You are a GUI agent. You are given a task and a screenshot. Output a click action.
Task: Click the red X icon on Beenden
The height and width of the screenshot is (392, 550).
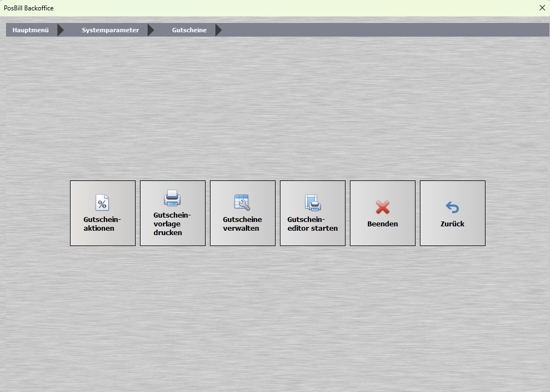(x=382, y=207)
